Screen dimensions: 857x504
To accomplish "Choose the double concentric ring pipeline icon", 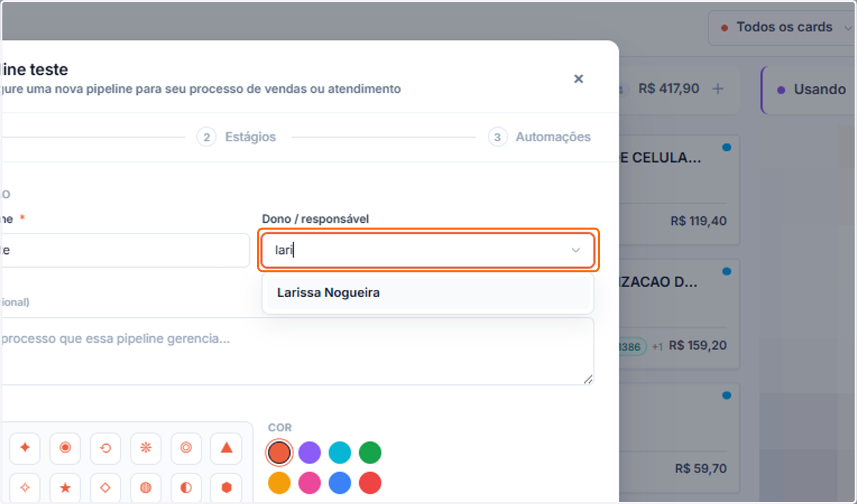I will [x=186, y=448].
